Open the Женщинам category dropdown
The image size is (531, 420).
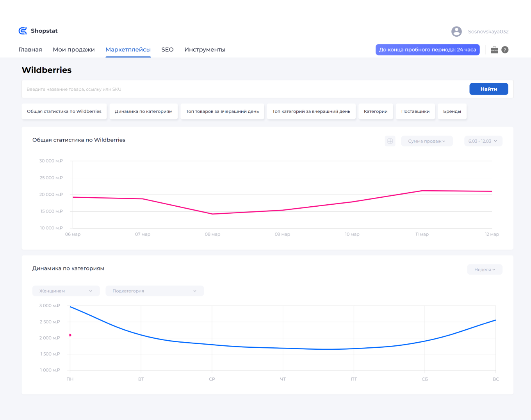coord(66,291)
